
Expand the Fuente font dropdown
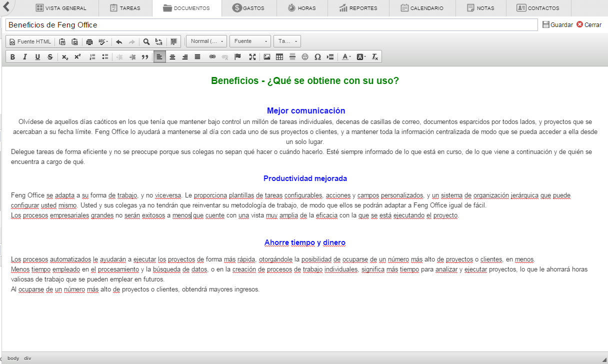(250, 41)
